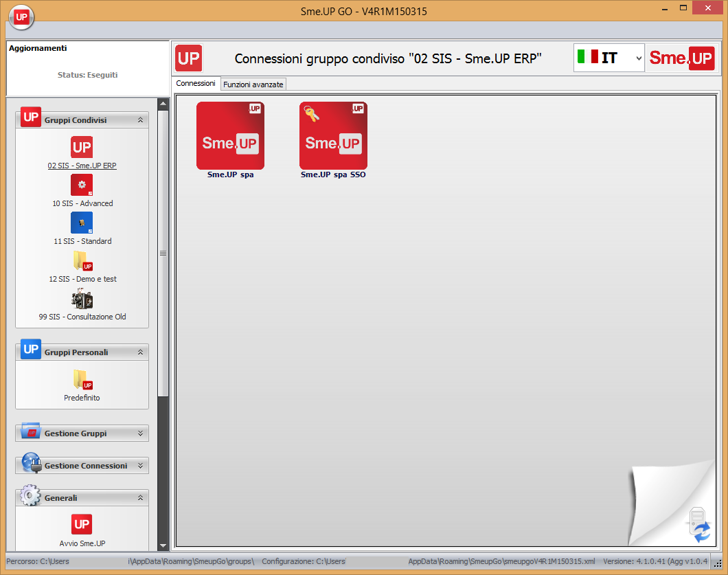This screenshot has width=728, height=575.
Task: Minimize the Sme.UP GO window
Action: (664, 8)
